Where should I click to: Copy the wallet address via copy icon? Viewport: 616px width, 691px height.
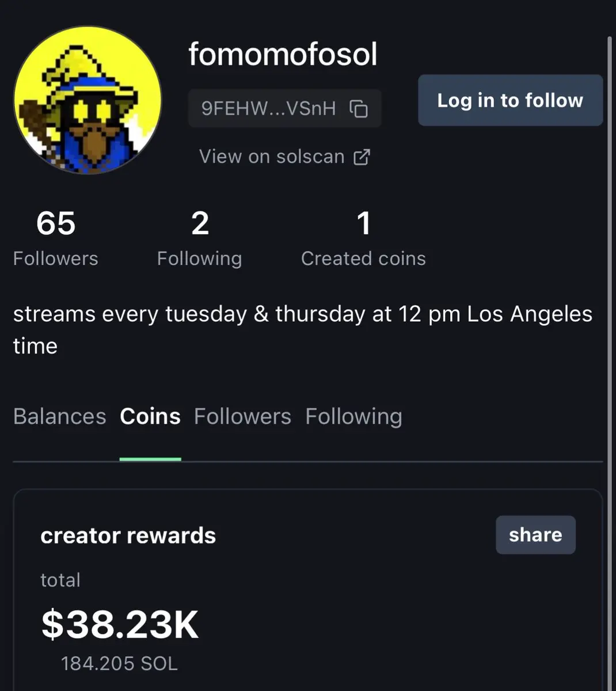359,108
